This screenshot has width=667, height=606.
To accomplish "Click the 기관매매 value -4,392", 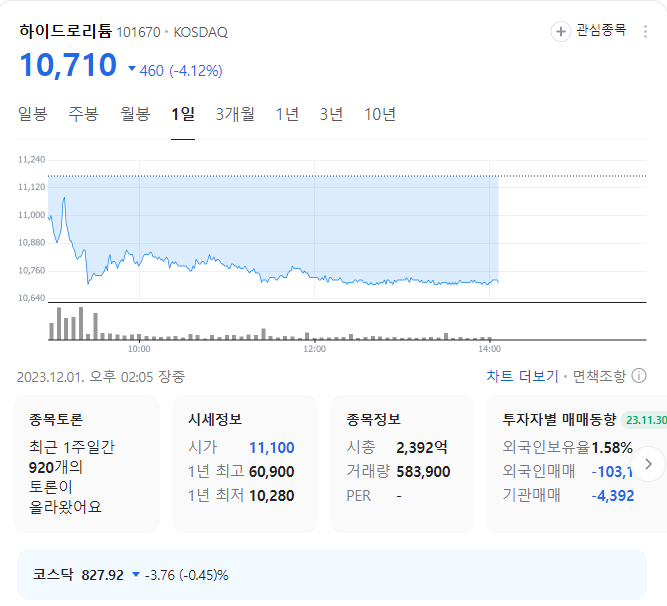I will [x=613, y=496].
